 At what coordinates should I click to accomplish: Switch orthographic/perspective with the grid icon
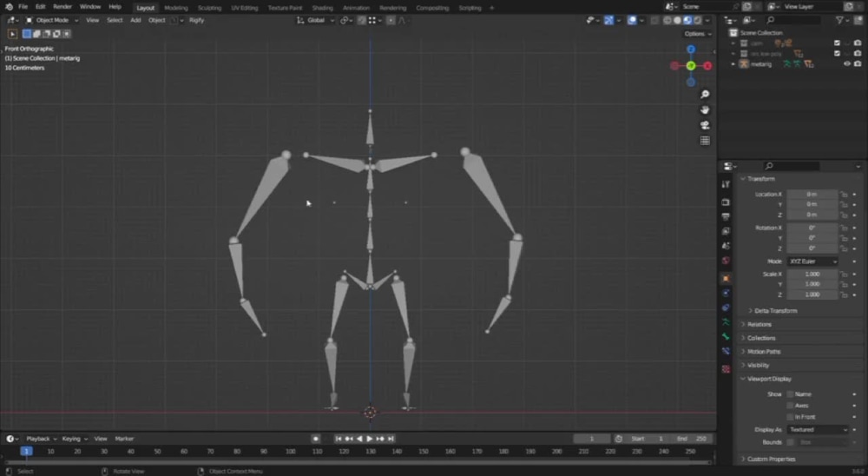[705, 141]
